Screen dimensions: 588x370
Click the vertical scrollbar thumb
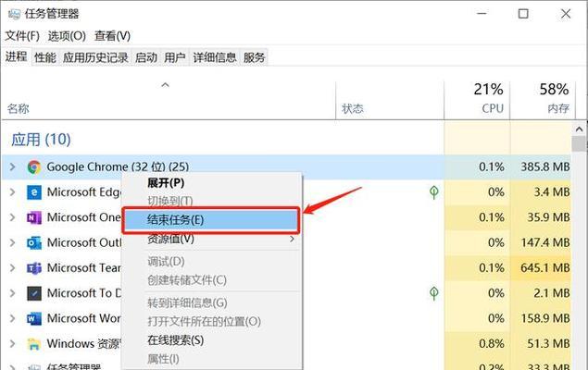click(x=580, y=143)
